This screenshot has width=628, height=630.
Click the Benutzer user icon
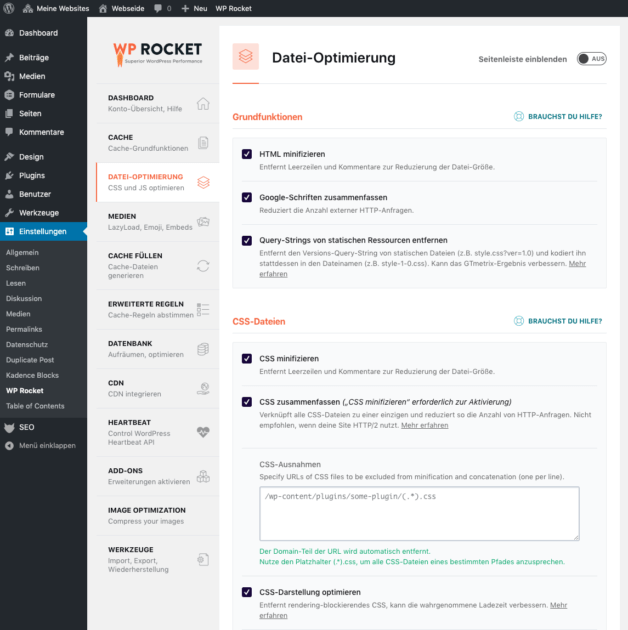click(x=9, y=194)
